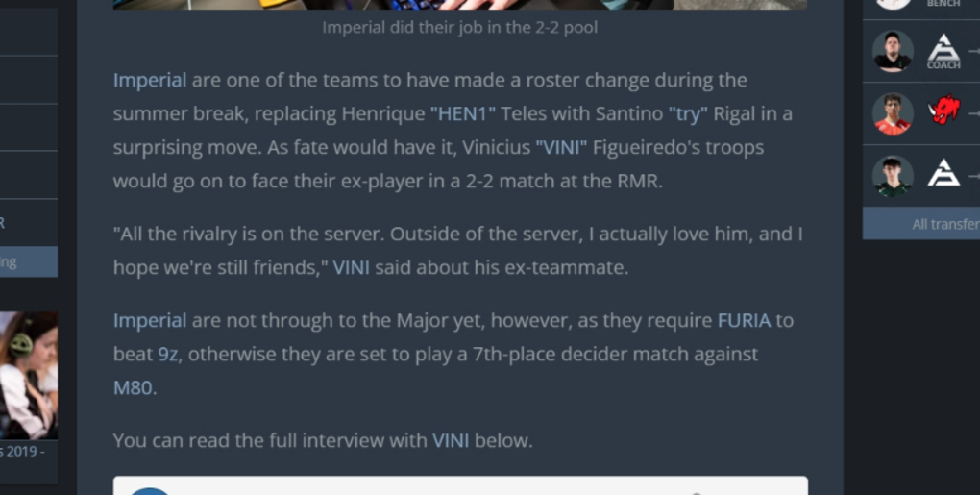Screen dimensions: 980x495
Task: Click the red rhino team logo
Action: coord(943,111)
